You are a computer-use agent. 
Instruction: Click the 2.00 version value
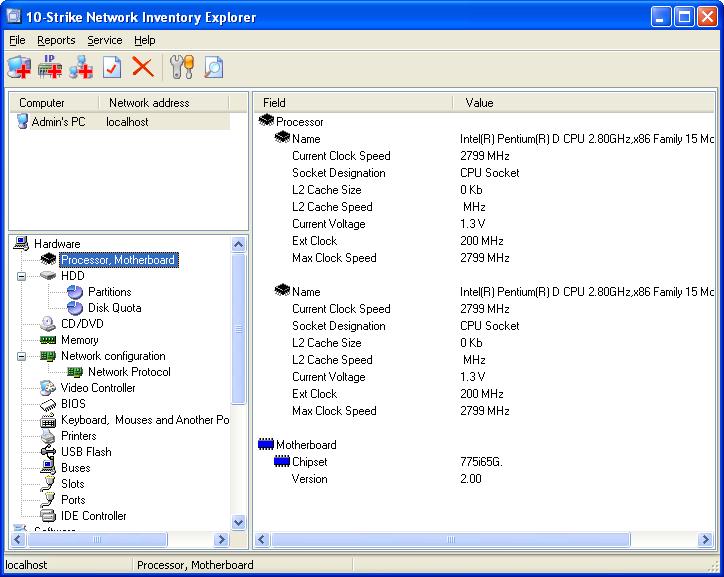pyautogui.click(x=471, y=479)
